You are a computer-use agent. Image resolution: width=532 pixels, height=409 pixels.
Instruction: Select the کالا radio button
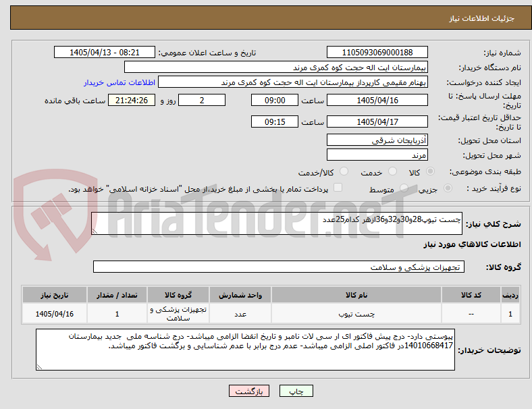(430, 171)
